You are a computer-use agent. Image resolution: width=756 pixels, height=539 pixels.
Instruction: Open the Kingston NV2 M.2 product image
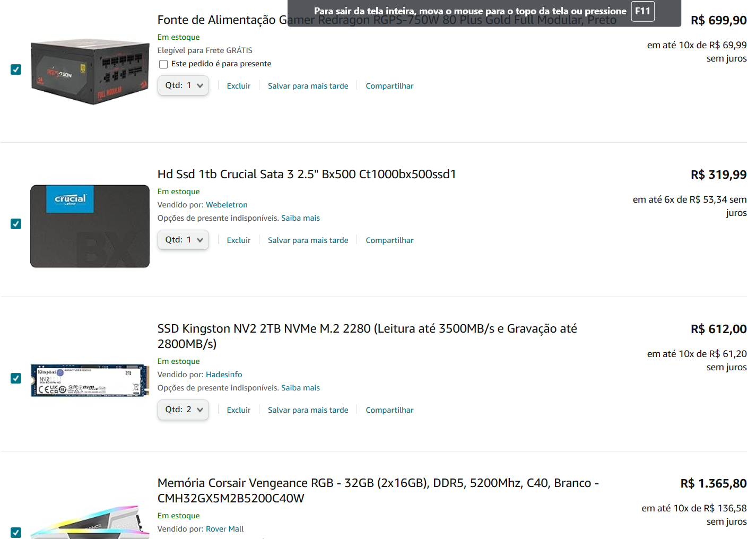point(90,380)
